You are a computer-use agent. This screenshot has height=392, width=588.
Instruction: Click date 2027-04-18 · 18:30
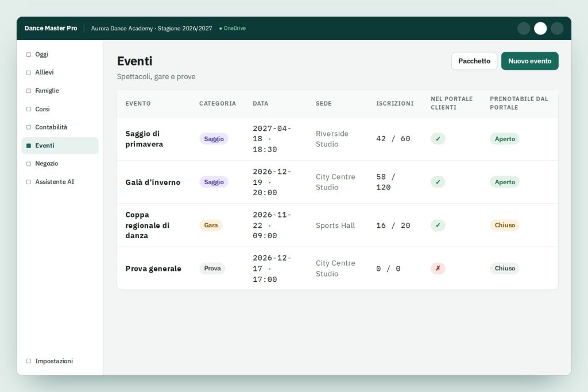tap(272, 139)
